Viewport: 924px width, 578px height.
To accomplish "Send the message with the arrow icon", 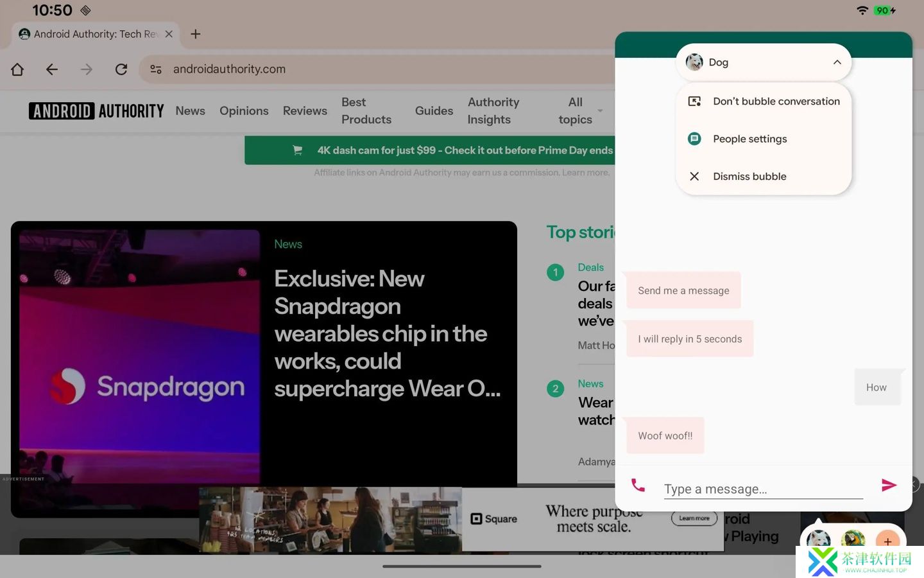I will [889, 485].
